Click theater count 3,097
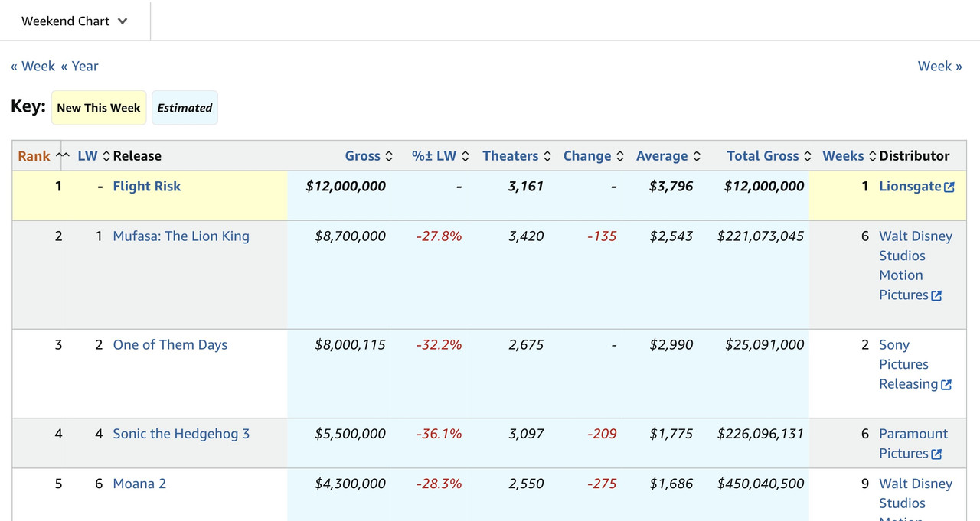The height and width of the screenshot is (521, 980). [526, 434]
